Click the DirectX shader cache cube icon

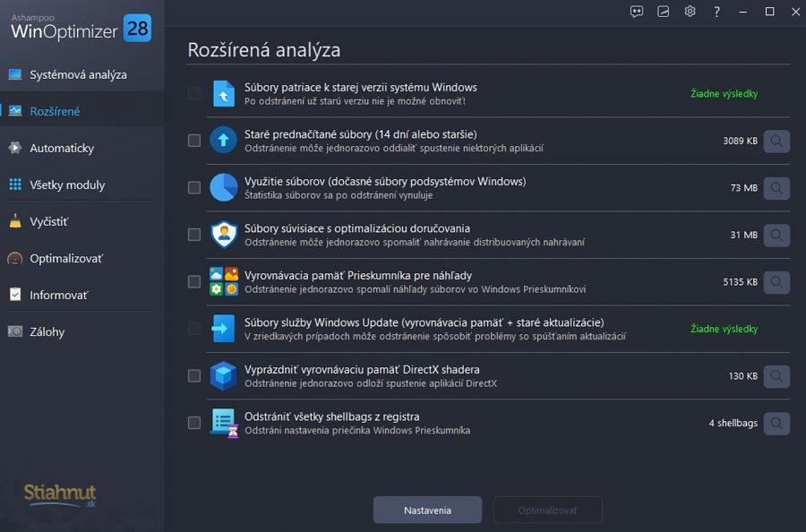point(223,376)
